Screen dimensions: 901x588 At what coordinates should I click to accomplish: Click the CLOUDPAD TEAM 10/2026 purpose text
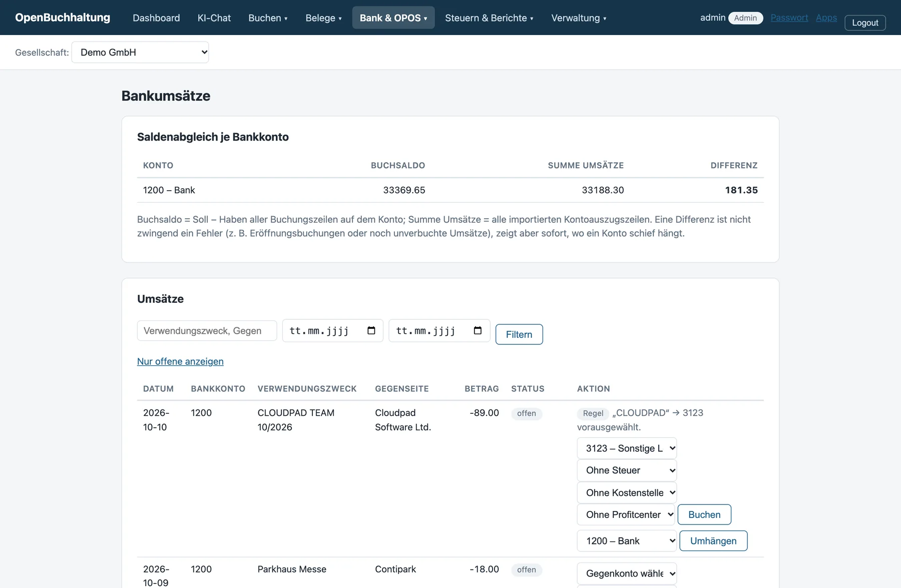(x=296, y=420)
